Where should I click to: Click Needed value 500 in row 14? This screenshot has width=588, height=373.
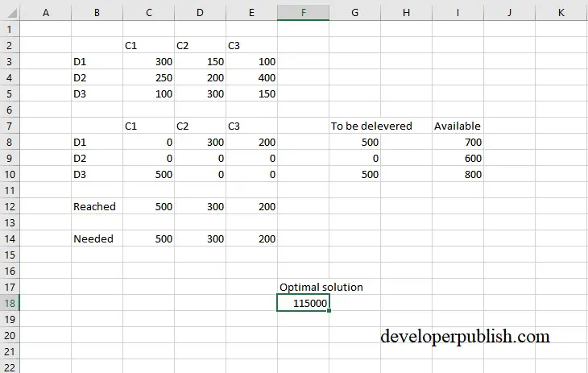164,239
